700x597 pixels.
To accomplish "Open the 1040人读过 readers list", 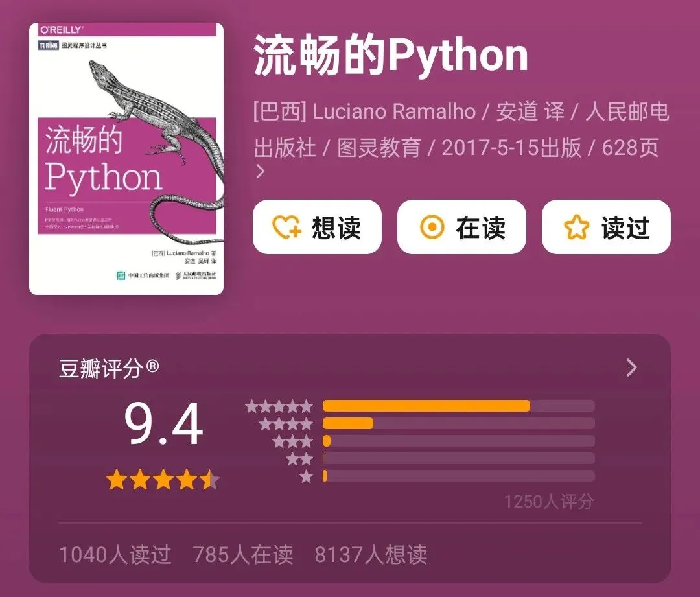I will pos(115,555).
